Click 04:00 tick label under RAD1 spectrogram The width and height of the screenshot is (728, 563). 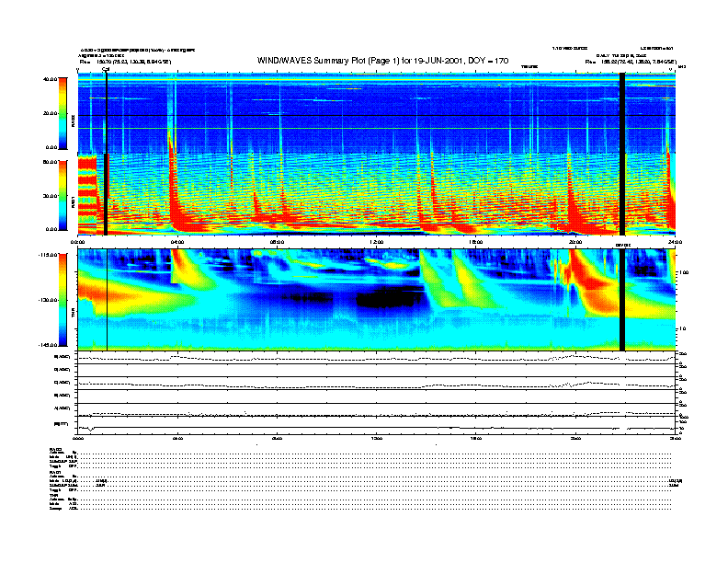click(x=177, y=242)
